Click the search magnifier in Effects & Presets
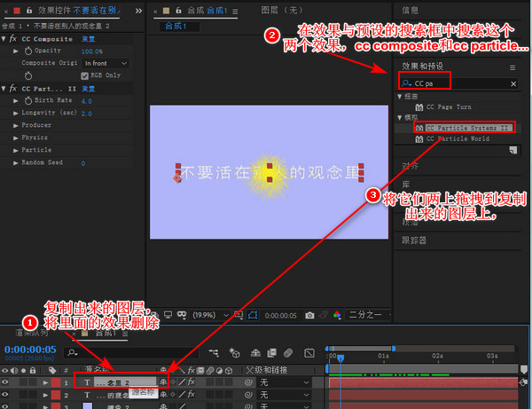 (x=406, y=83)
